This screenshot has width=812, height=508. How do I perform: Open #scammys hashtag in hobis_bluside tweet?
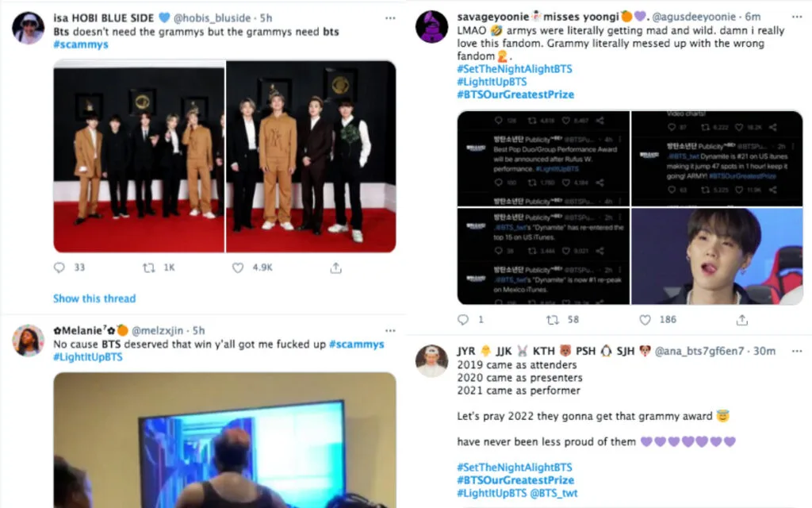(x=81, y=44)
